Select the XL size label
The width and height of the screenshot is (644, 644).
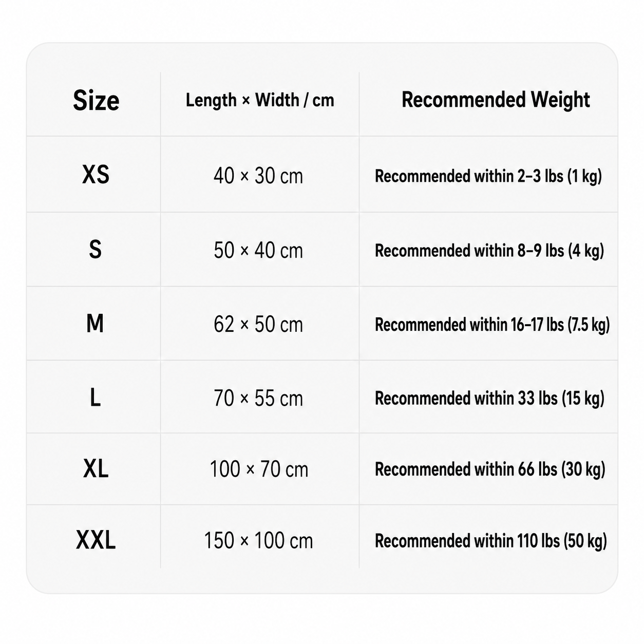point(96,468)
